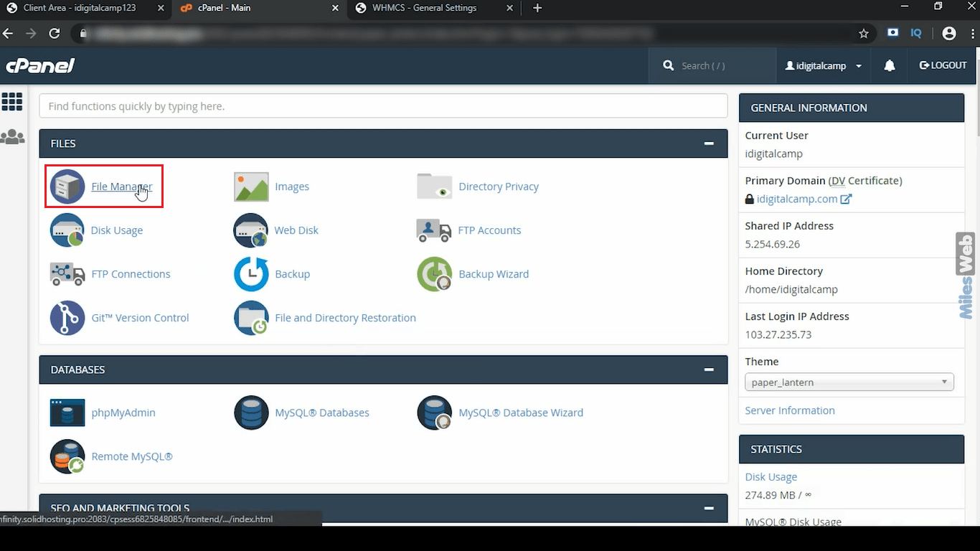Select last login IP 103.27.235.73
This screenshot has height=551, width=980.
(778, 334)
